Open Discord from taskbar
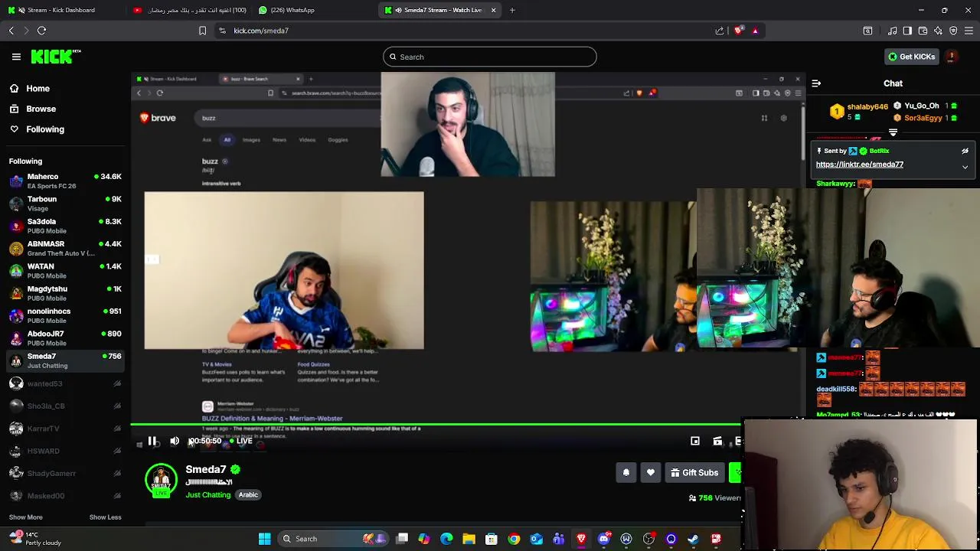Viewport: 980px width, 551px height. point(604,539)
